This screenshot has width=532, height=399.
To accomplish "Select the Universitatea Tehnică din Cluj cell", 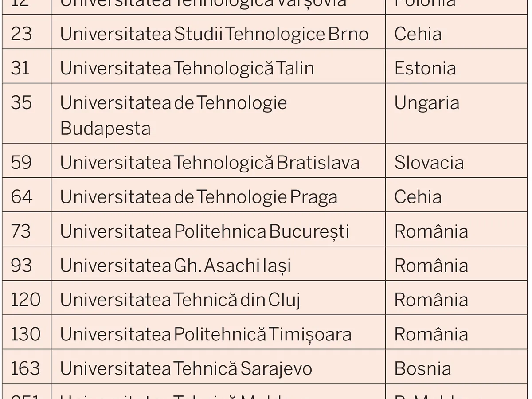I will pyautogui.click(x=180, y=300).
